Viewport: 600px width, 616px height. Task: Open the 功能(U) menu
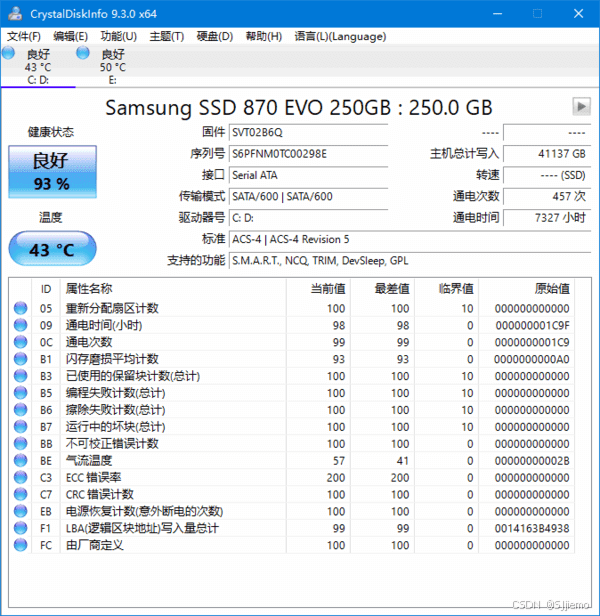118,37
